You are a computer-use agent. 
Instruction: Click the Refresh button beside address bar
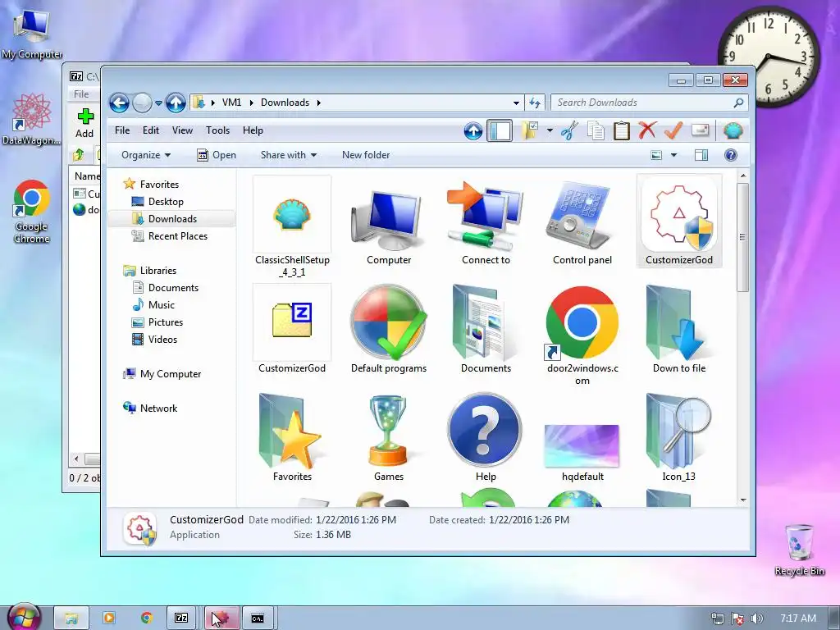coord(535,103)
